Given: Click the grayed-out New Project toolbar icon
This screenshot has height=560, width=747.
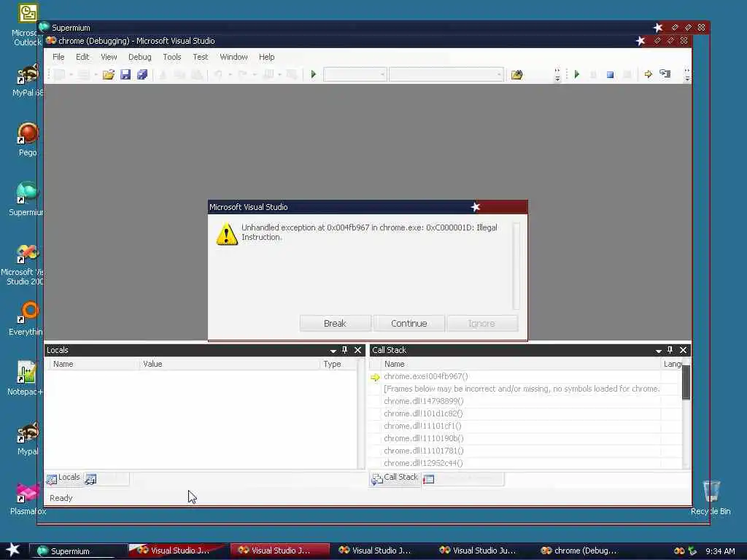Looking at the screenshot, I should click(60, 74).
